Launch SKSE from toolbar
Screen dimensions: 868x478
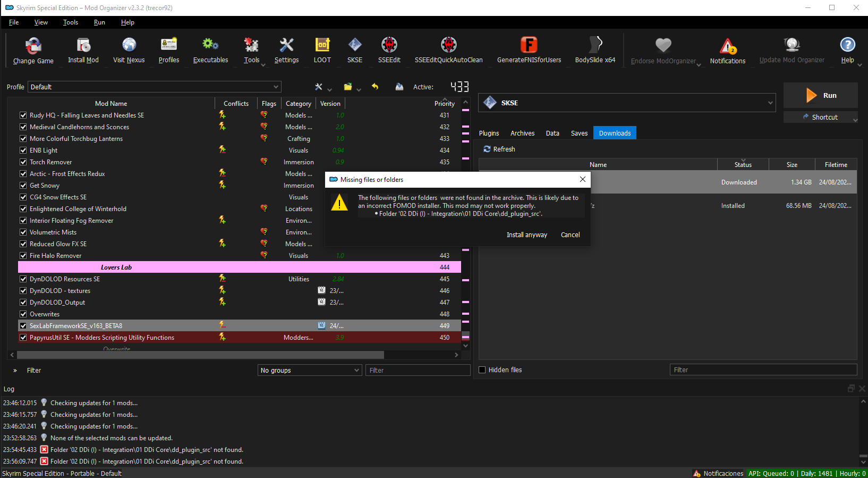[355, 51]
